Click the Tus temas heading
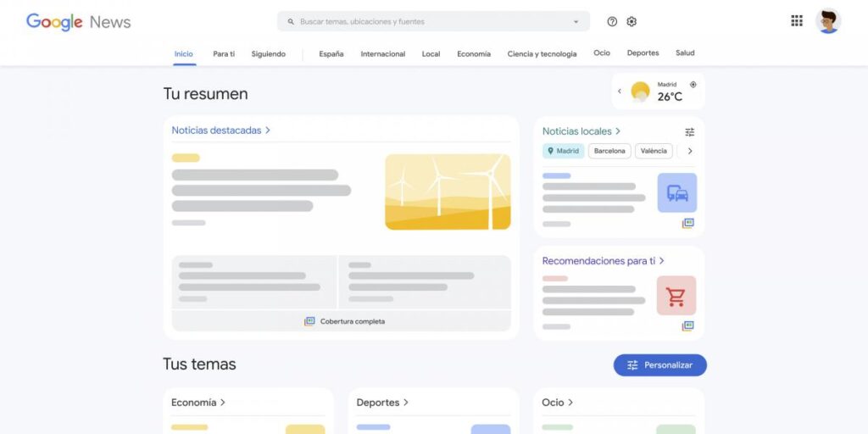 click(199, 364)
